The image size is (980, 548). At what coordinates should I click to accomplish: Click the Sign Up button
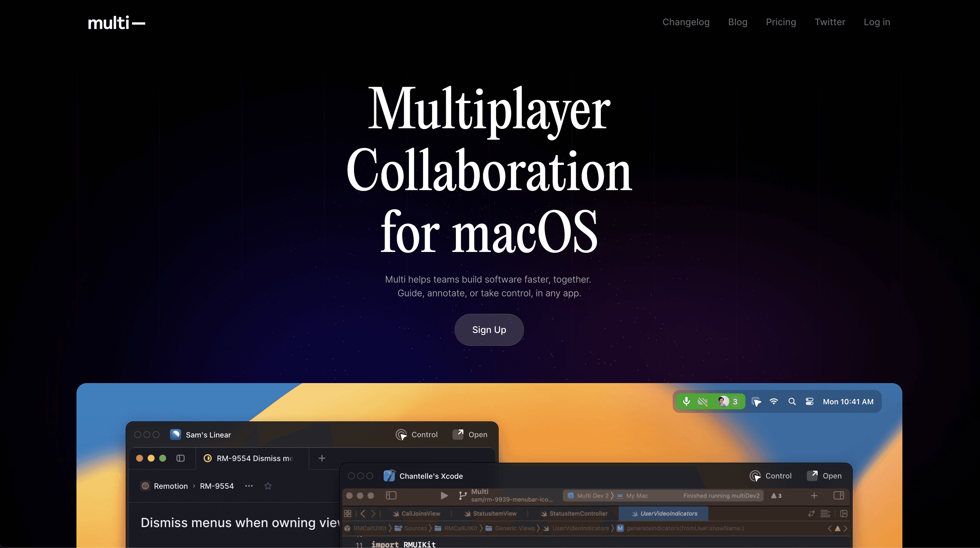489,330
